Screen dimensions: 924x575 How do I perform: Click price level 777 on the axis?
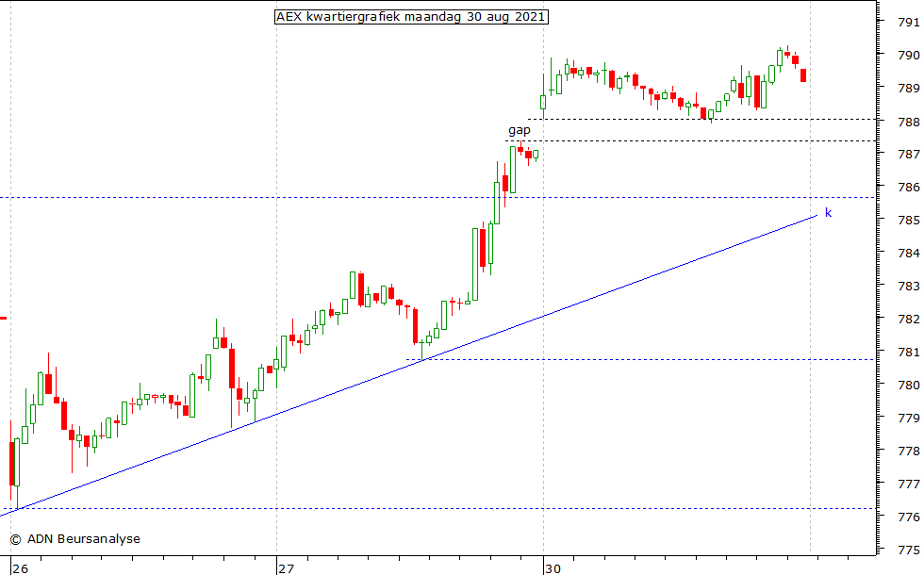tap(909, 485)
